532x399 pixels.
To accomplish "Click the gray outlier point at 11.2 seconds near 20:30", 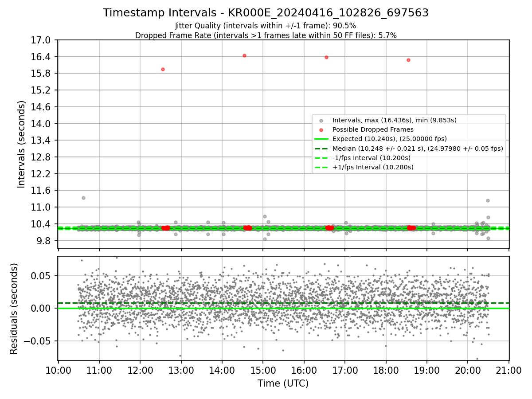I will pos(488,200).
